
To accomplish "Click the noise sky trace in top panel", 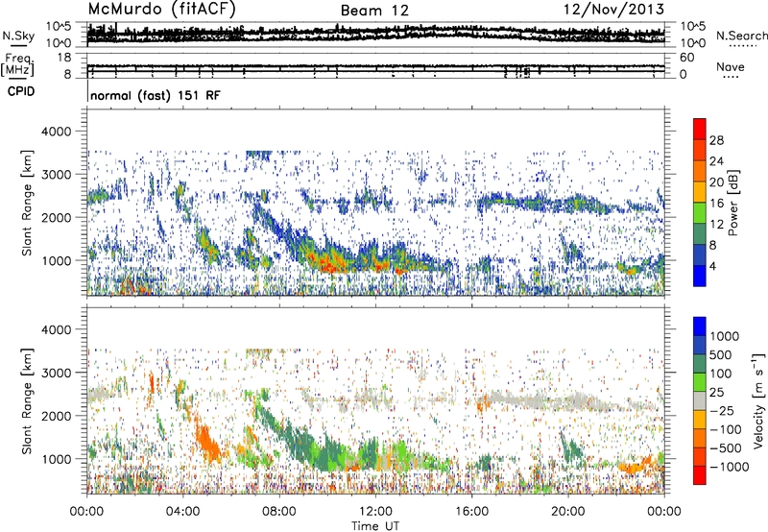I will click(375, 34).
